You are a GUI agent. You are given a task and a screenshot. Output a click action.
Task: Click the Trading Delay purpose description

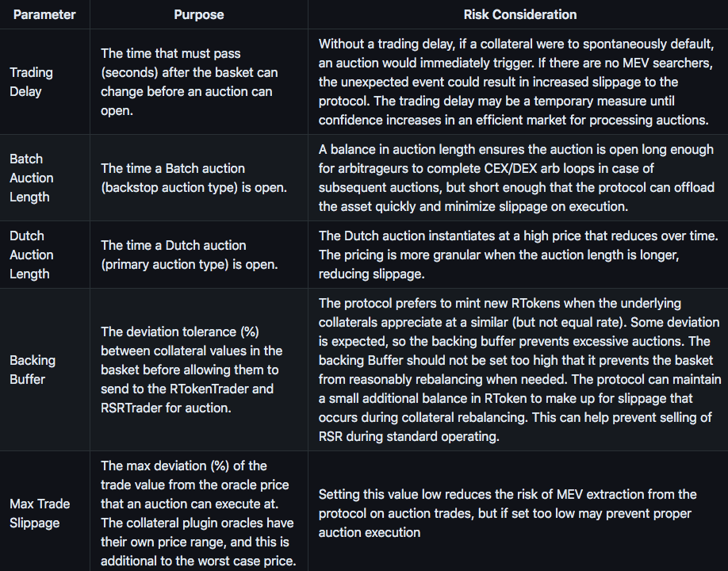[x=189, y=82]
